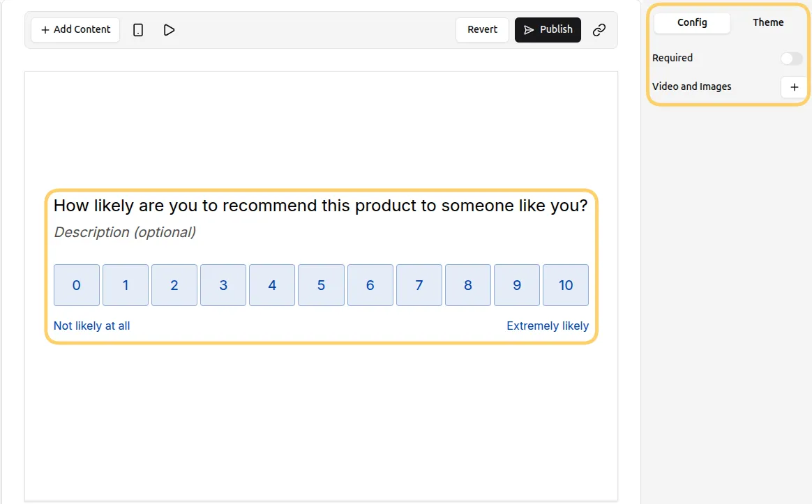Switch to the Theme tab

coord(767,22)
